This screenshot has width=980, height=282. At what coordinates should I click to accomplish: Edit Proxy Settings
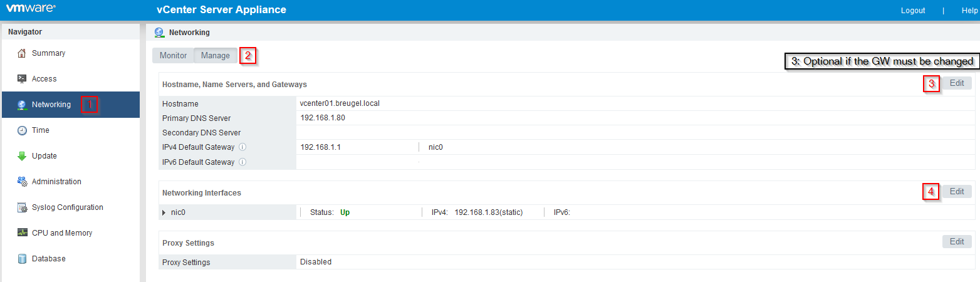tap(957, 242)
